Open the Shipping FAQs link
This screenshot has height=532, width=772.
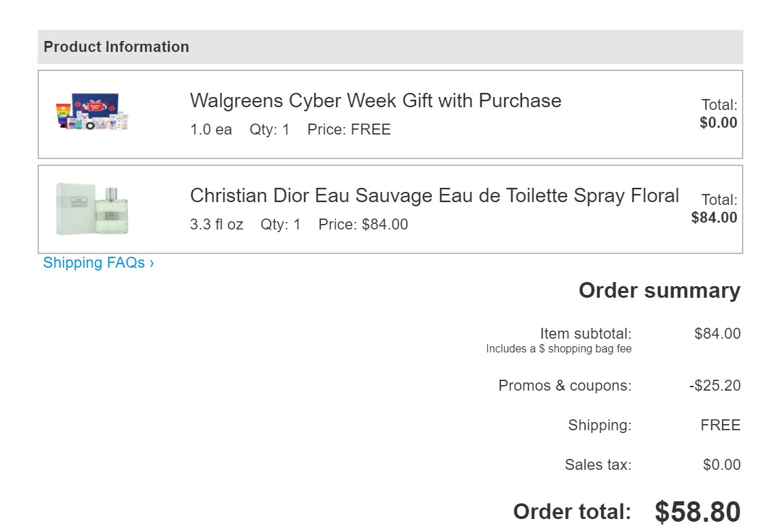pos(98,263)
